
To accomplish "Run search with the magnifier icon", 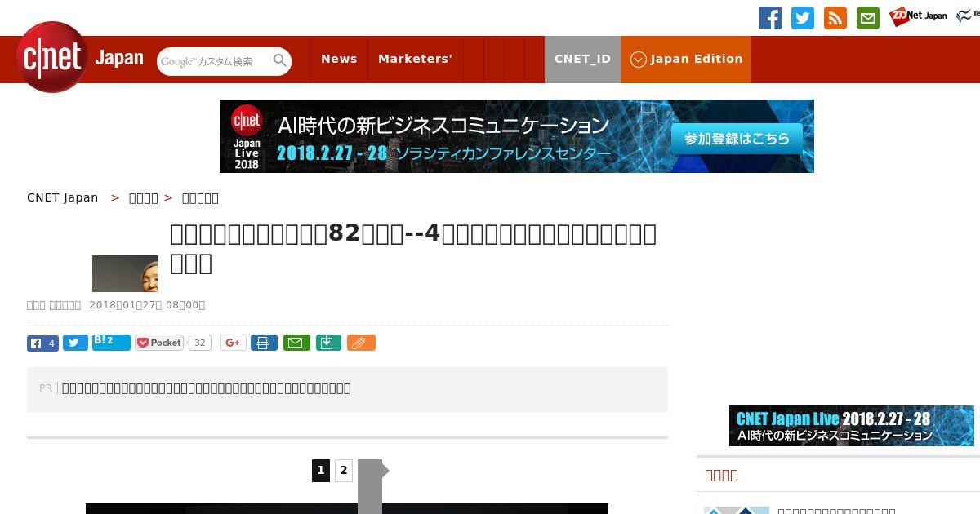I will tap(280, 60).
